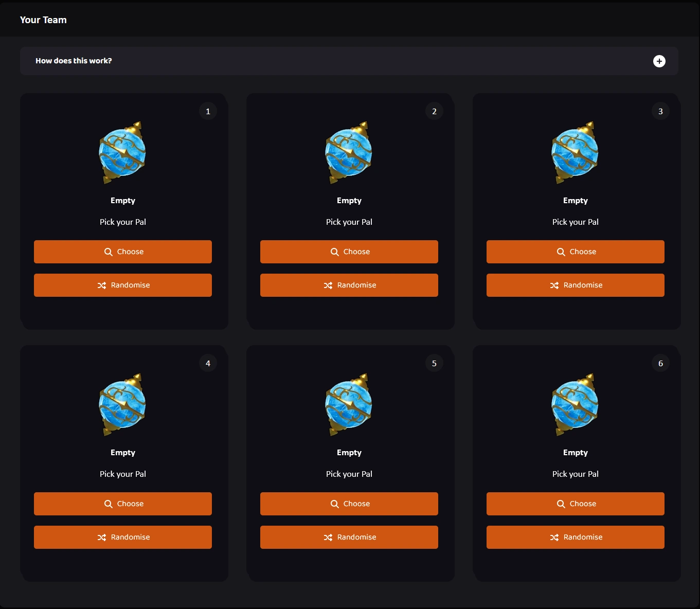Click 'Pick your Pal' text in slot 6

pyautogui.click(x=576, y=474)
